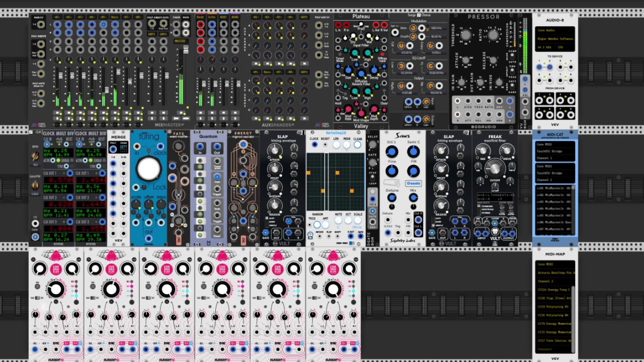Solo the GRP1 group in MixMaster
The width and height of the screenshot is (644, 362).
152,118
